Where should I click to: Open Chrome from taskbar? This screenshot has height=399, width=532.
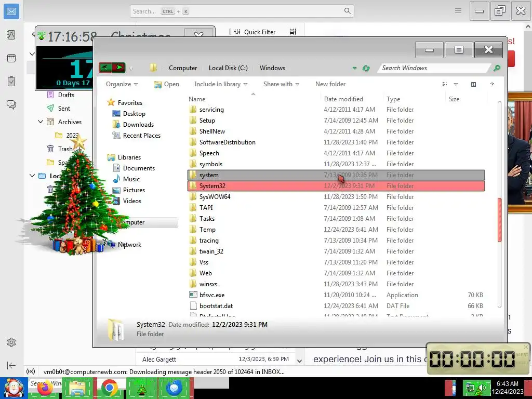[x=109, y=388]
